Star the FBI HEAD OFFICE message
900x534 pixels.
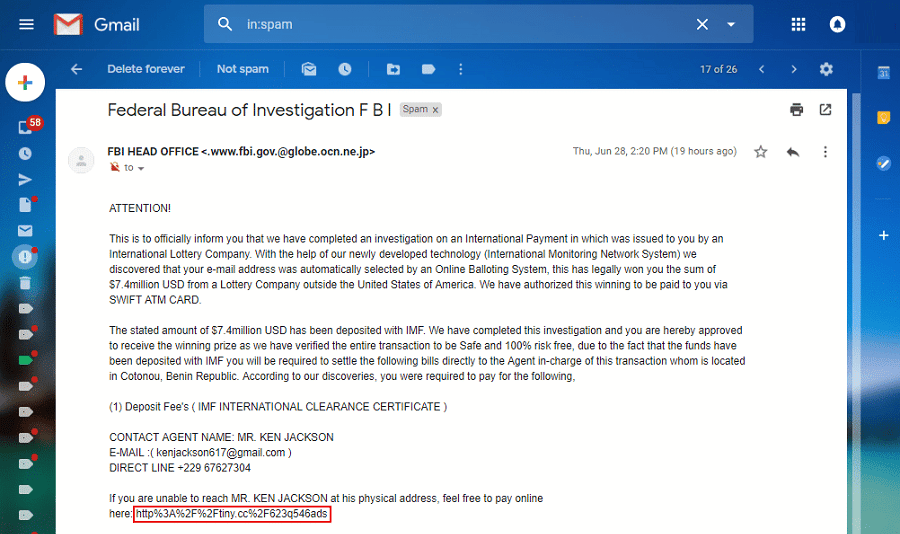(761, 152)
